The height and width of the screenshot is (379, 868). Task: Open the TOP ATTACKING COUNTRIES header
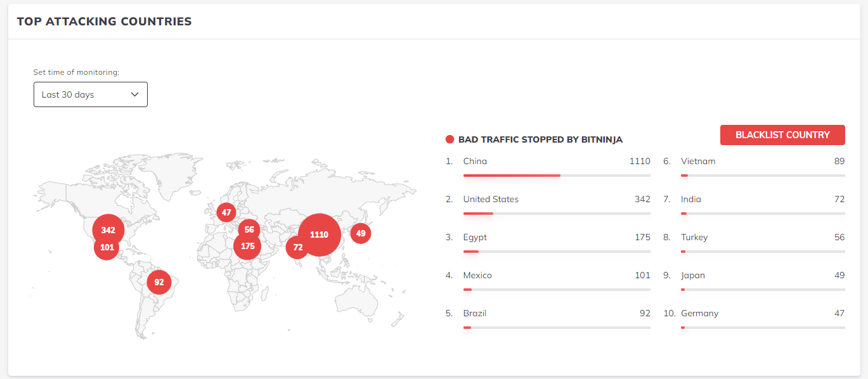[x=105, y=21]
